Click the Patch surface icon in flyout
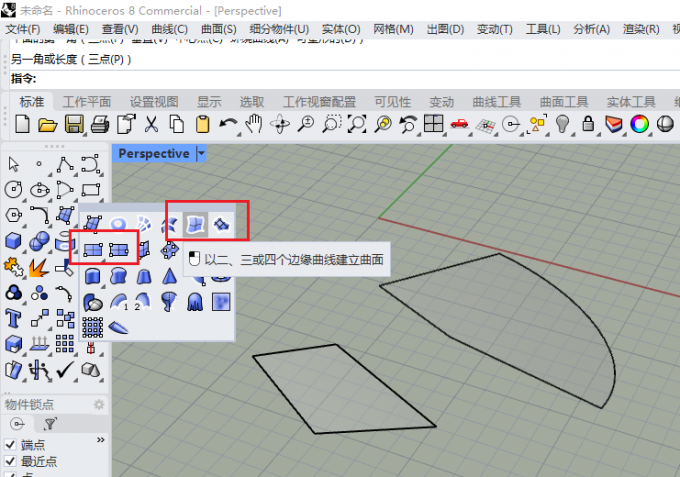The image size is (680, 477). pyautogui.click(x=221, y=225)
